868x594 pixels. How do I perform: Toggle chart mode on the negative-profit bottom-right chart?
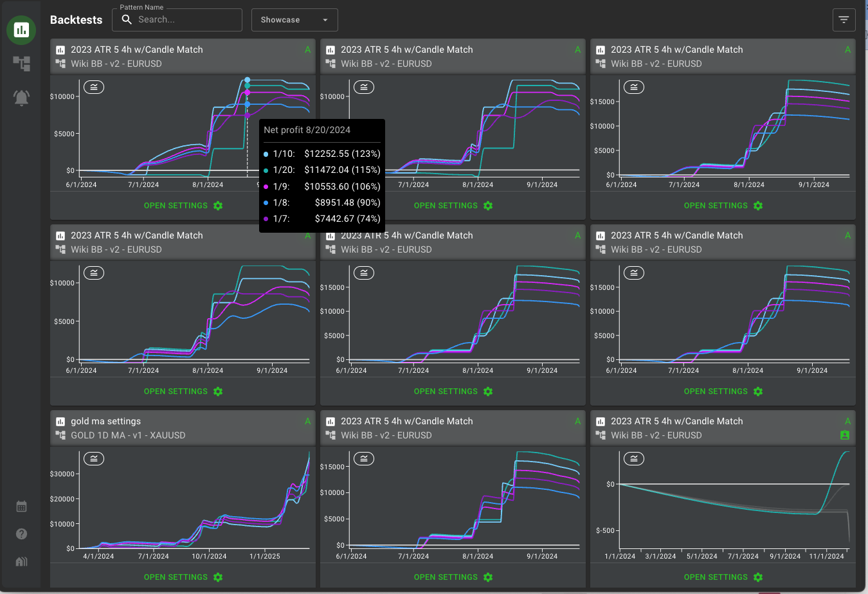[634, 458]
